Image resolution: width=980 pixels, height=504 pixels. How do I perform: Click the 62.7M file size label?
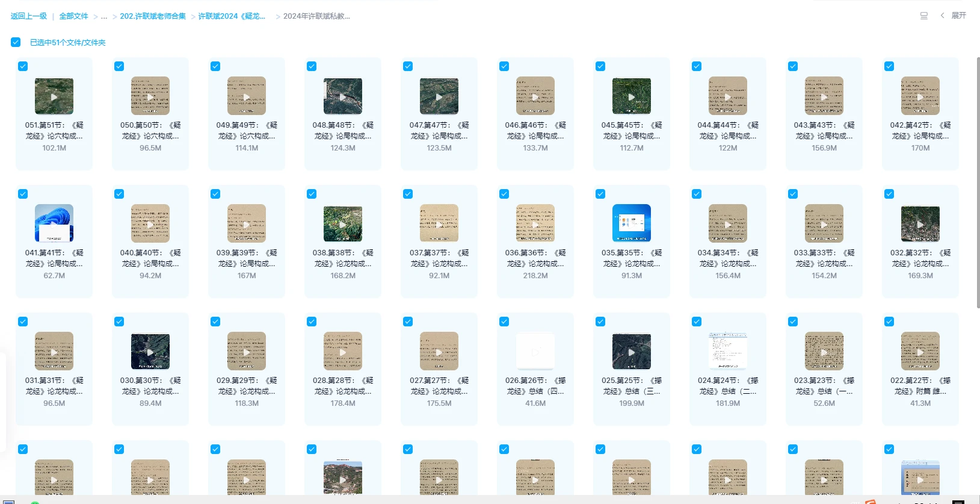(54, 276)
